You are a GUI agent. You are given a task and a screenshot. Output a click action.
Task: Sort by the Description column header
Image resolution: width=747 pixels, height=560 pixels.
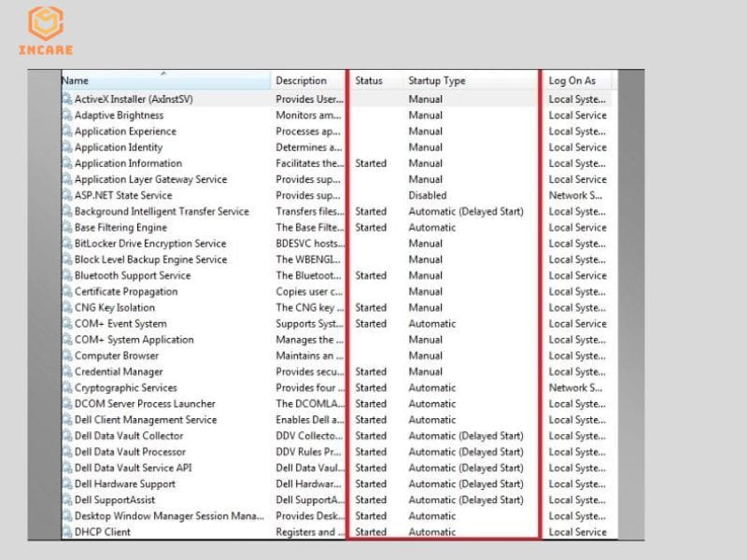click(309, 80)
